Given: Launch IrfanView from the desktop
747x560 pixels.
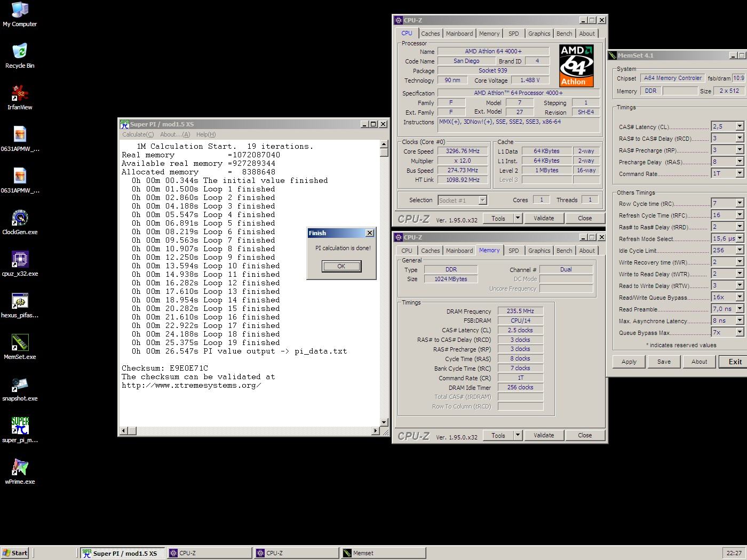Looking at the screenshot, I should point(20,98).
